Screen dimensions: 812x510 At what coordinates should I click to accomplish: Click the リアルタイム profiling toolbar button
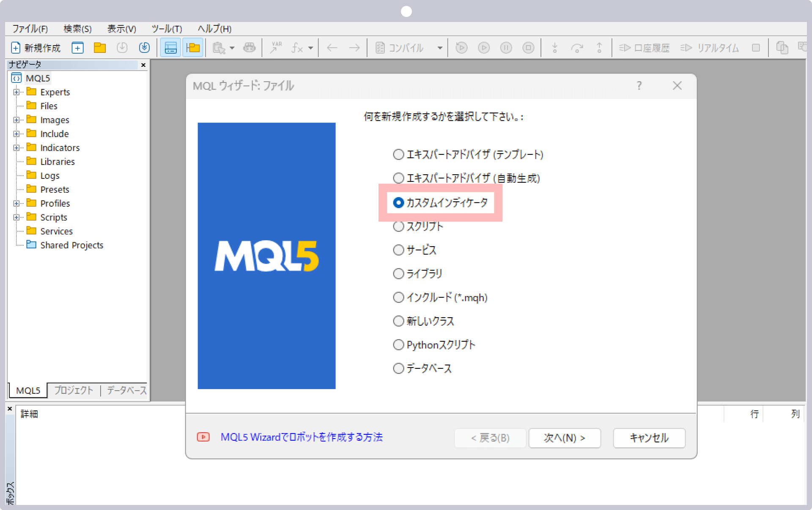point(709,48)
